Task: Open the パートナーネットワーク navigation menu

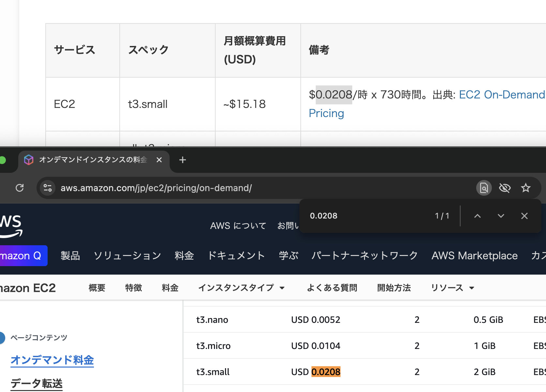Action: (x=365, y=256)
